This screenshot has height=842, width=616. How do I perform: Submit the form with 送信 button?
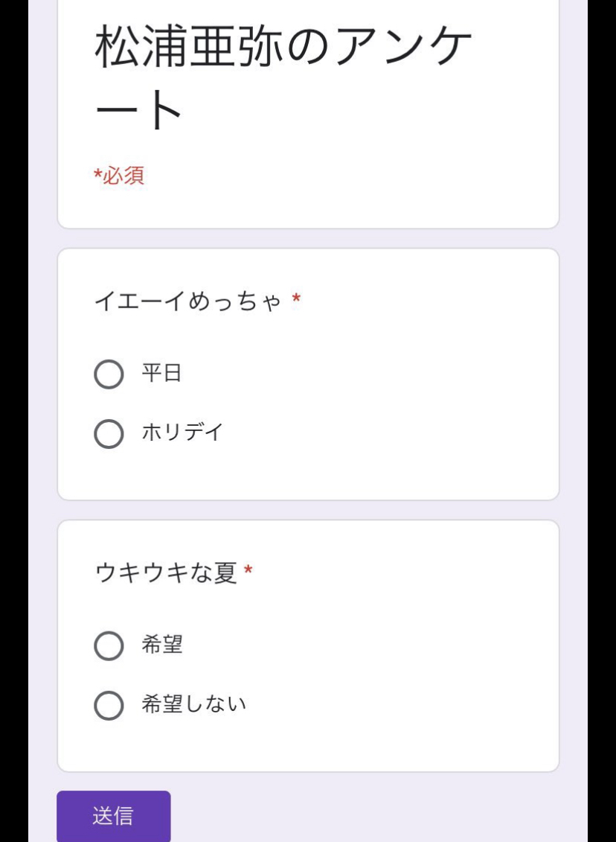pos(114,816)
